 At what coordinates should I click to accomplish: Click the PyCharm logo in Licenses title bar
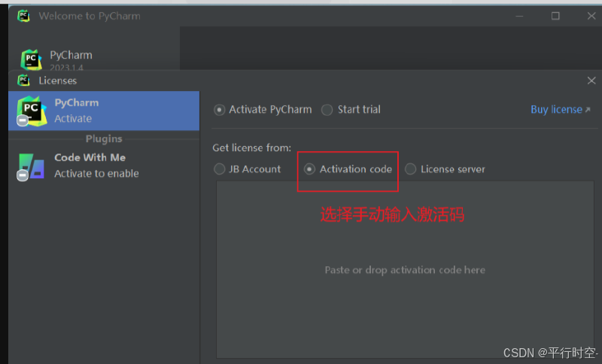point(23,80)
